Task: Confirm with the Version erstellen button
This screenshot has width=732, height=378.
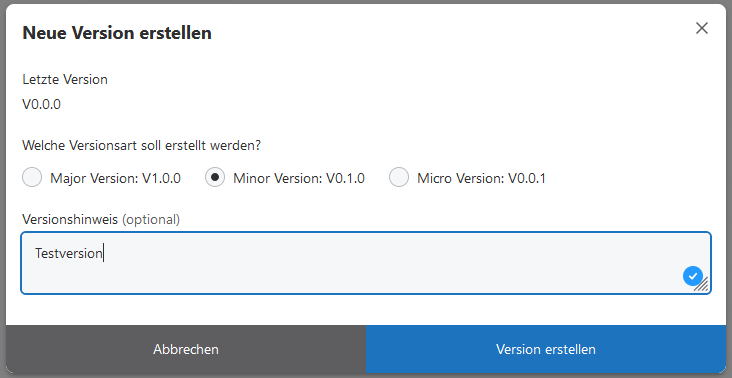Action: [x=546, y=349]
